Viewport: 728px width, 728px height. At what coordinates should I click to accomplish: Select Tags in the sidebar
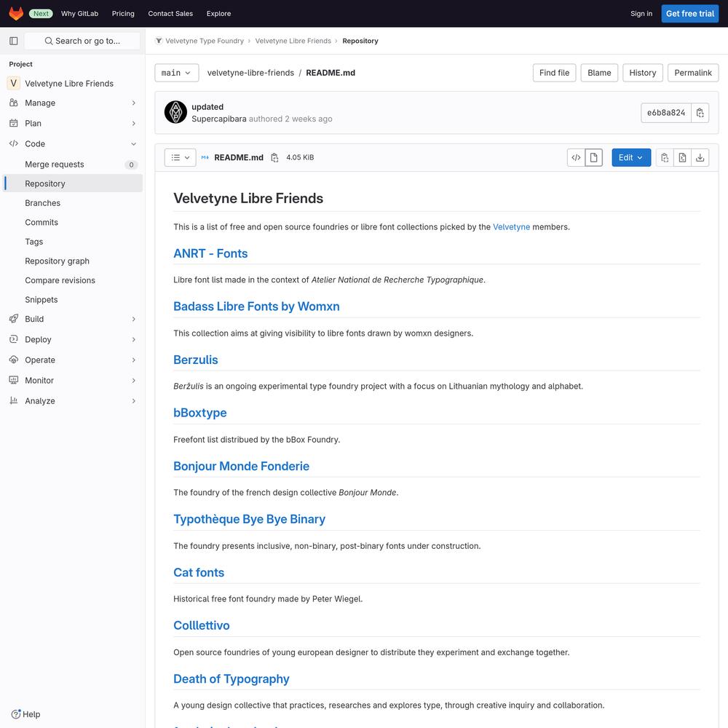click(72, 242)
